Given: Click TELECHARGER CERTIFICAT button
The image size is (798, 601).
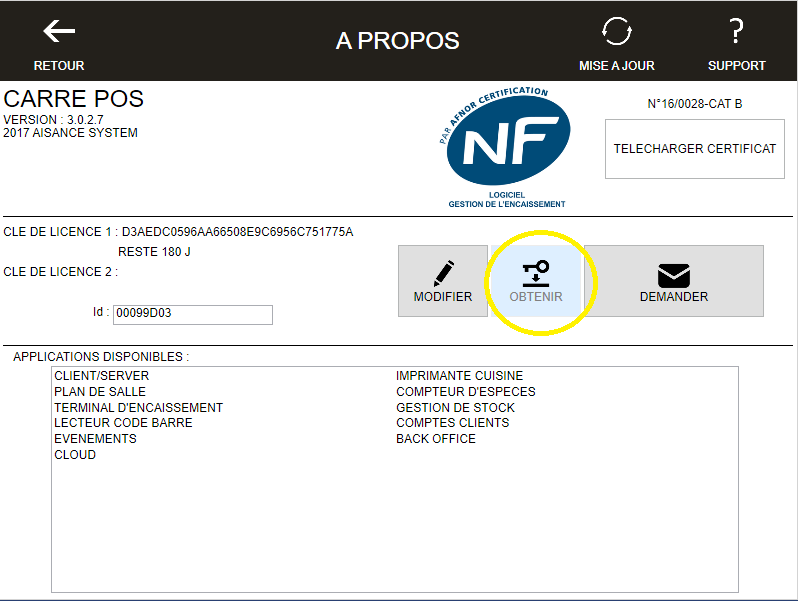Looking at the screenshot, I should click(x=695, y=149).
